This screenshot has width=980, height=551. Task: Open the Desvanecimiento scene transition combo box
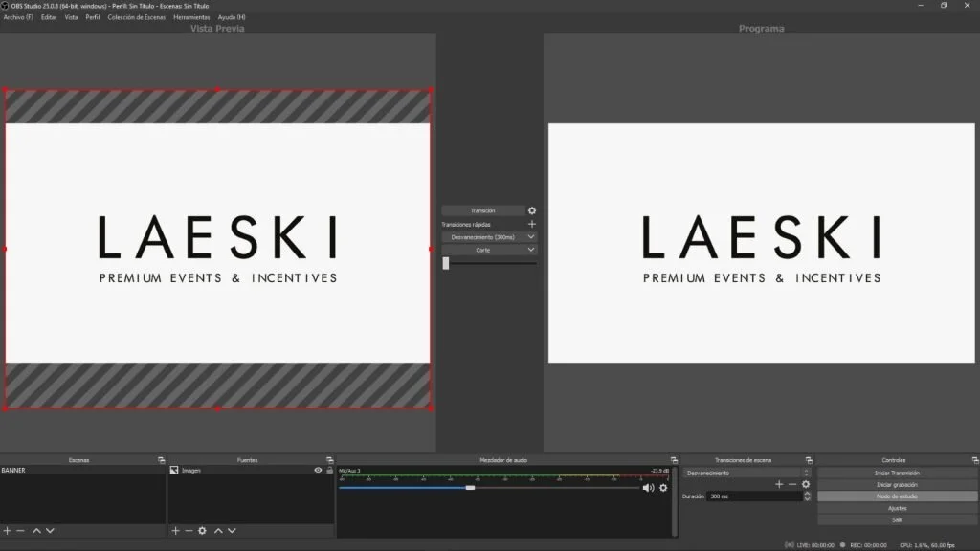(x=746, y=473)
